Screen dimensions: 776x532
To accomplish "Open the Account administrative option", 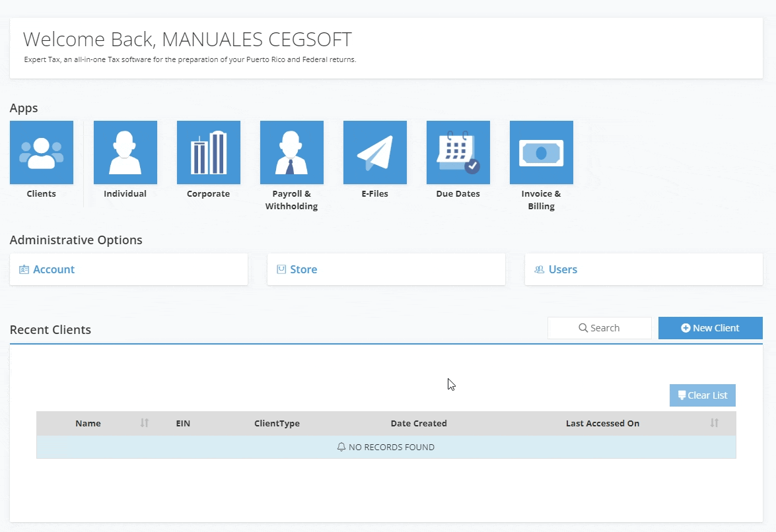I will point(54,269).
